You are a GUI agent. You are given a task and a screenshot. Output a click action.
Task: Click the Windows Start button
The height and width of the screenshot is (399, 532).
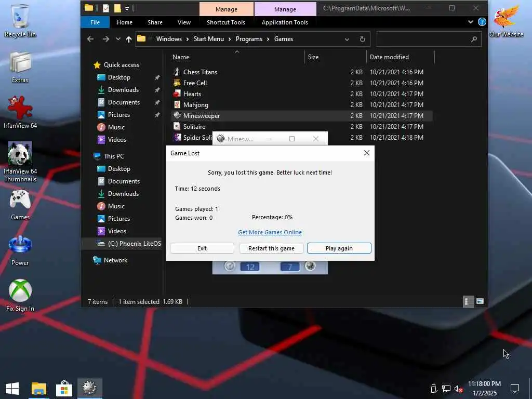click(12, 389)
